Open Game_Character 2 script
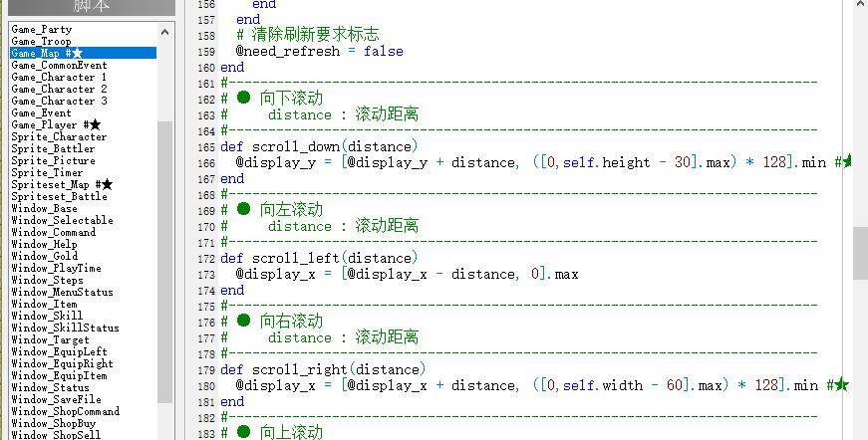 (x=59, y=89)
